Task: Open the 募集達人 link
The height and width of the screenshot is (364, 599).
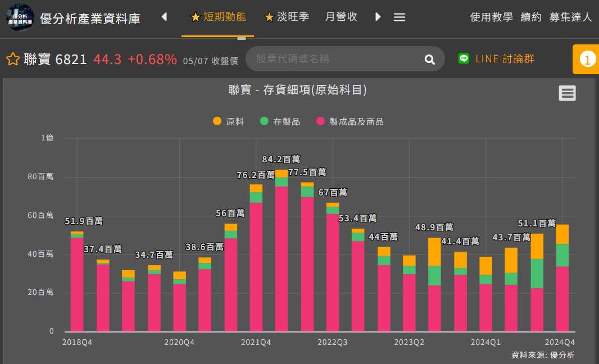Action: pyautogui.click(x=571, y=17)
